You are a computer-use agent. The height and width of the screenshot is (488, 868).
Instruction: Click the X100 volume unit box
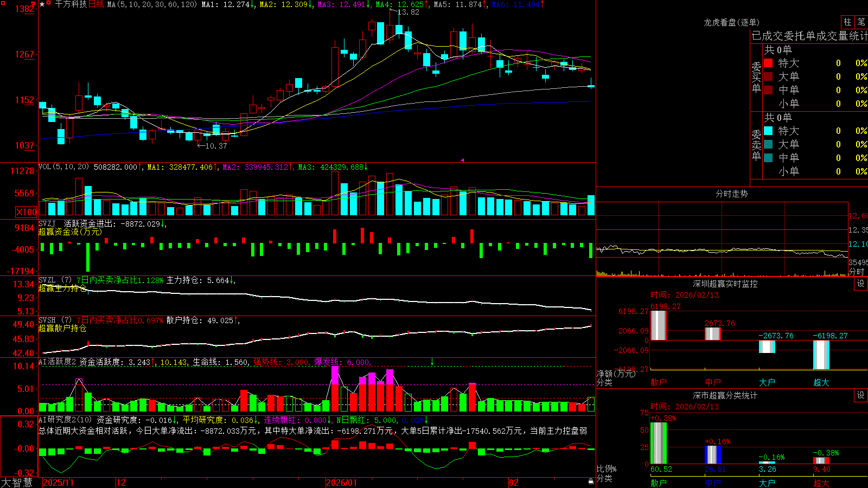tap(27, 212)
